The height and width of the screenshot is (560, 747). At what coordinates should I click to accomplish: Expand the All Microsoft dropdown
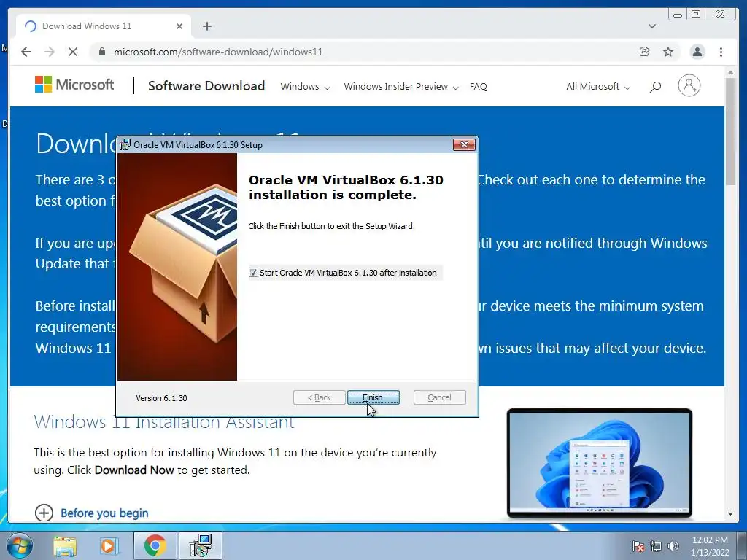pos(598,86)
